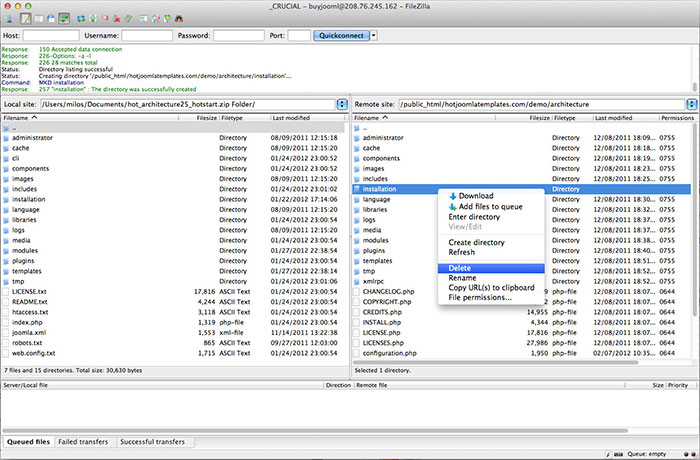Select the Port field
This screenshot has height=460, width=700.
(299, 35)
